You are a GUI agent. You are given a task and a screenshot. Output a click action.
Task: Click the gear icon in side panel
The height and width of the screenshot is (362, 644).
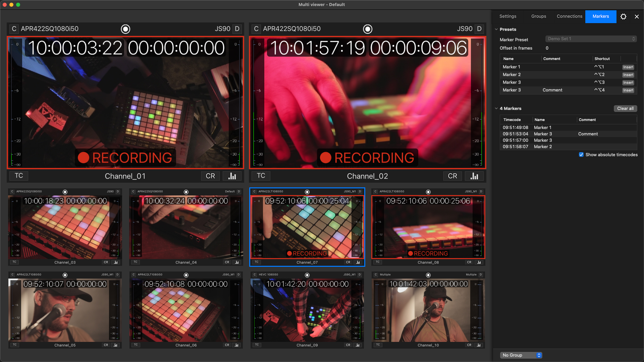click(x=623, y=16)
